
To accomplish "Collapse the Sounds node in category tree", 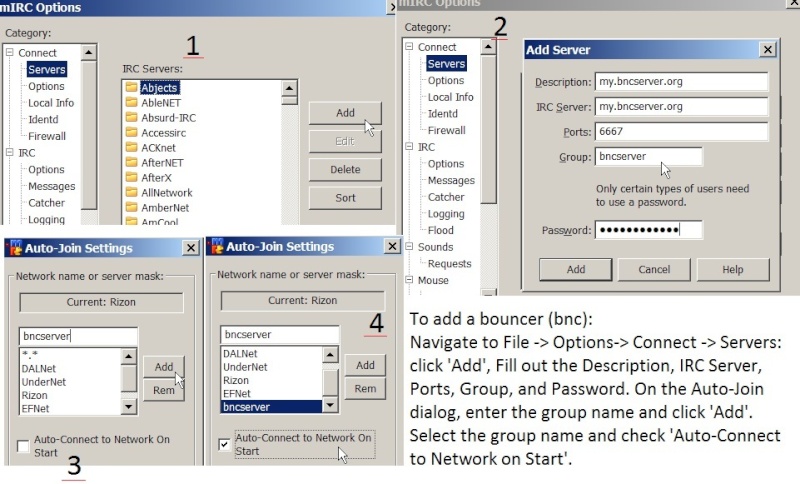I will click(409, 246).
